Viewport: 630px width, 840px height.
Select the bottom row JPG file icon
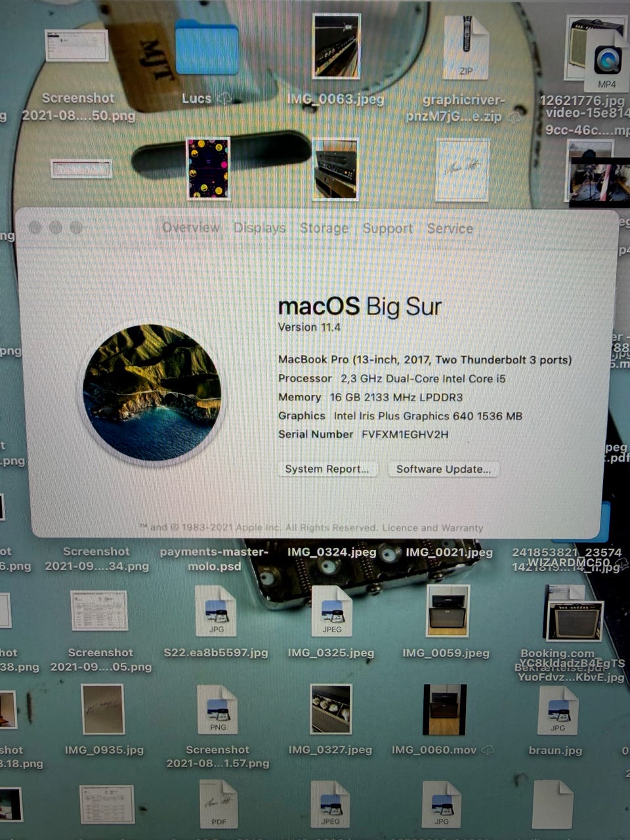442,805
